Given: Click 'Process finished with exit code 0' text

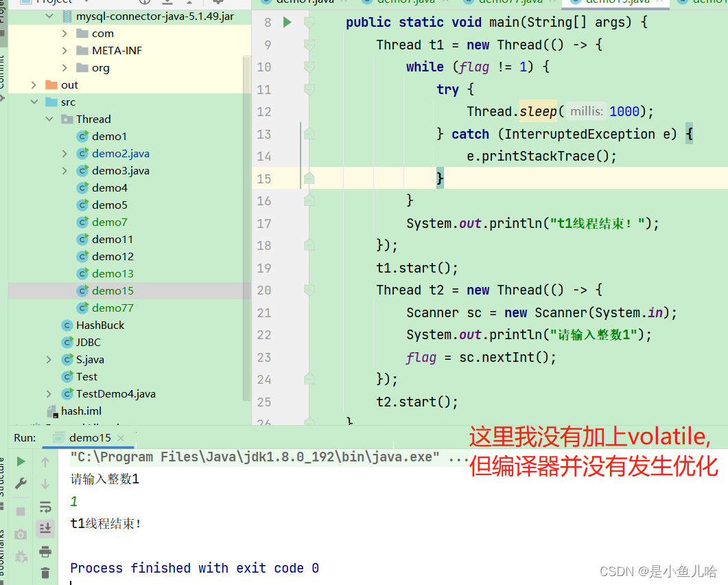Looking at the screenshot, I should coord(195,569).
